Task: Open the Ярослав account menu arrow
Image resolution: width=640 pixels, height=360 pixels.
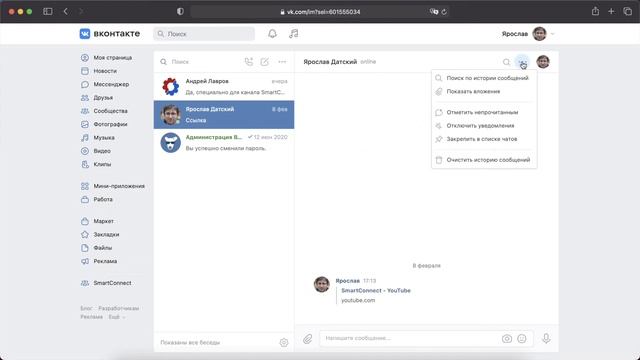Action: (553, 34)
